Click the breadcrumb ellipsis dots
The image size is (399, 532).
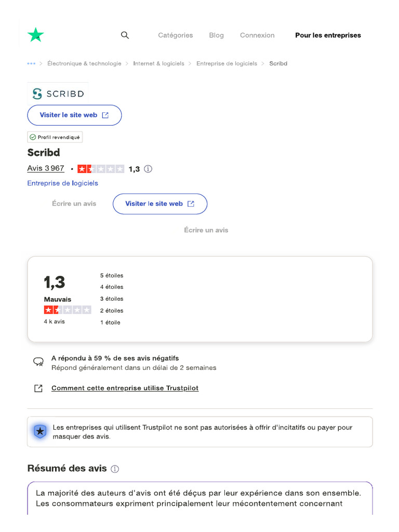click(x=31, y=63)
